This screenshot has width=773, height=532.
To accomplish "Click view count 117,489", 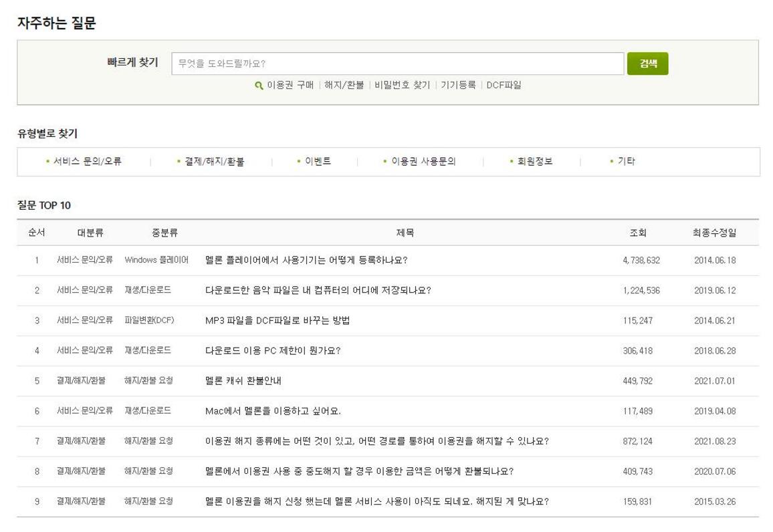I will point(638,411).
